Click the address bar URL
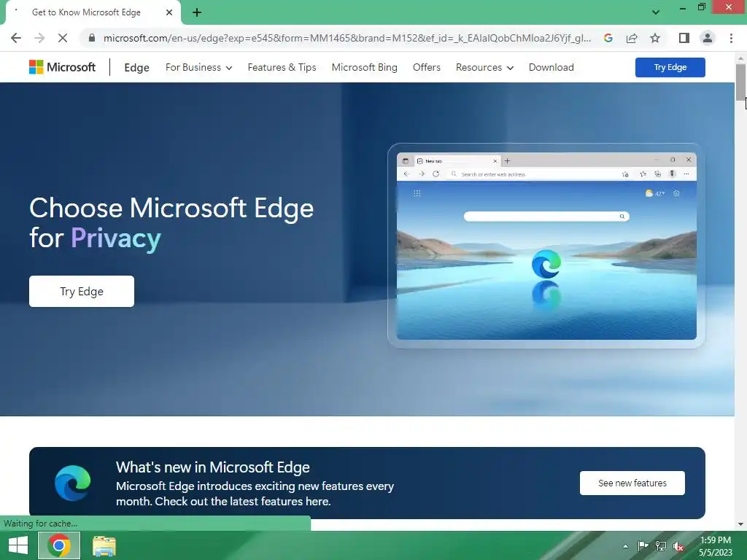Image resolution: width=747 pixels, height=560 pixels. click(x=347, y=38)
